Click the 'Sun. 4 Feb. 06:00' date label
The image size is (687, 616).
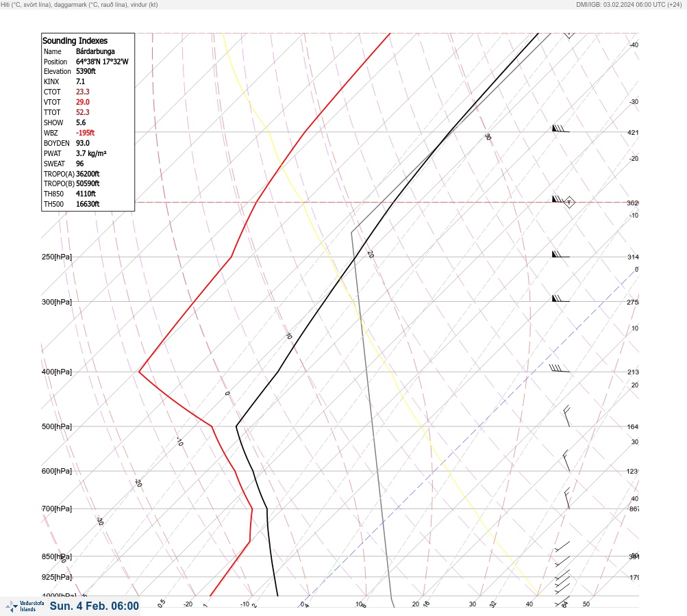click(95, 606)
